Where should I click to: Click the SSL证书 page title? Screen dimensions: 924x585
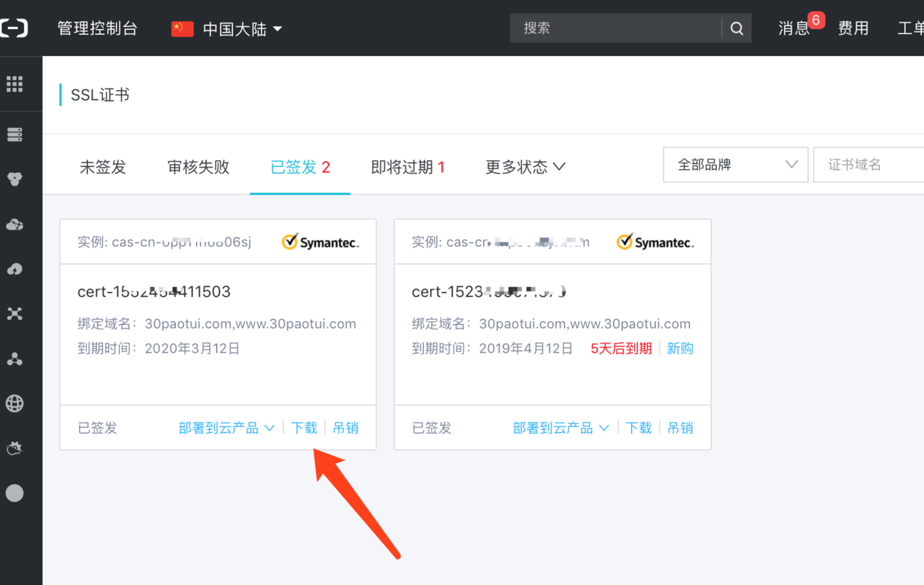pyautogui.click(x=100, y=95)
